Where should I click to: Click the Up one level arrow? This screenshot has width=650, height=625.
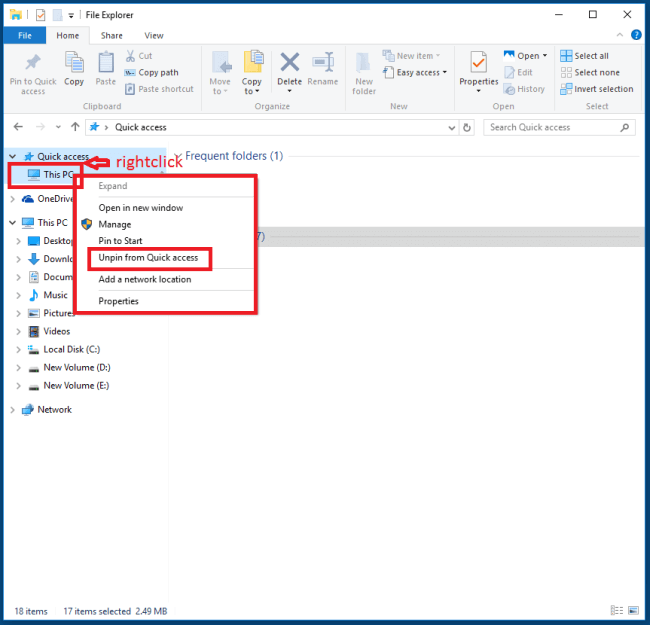(75, 127)
